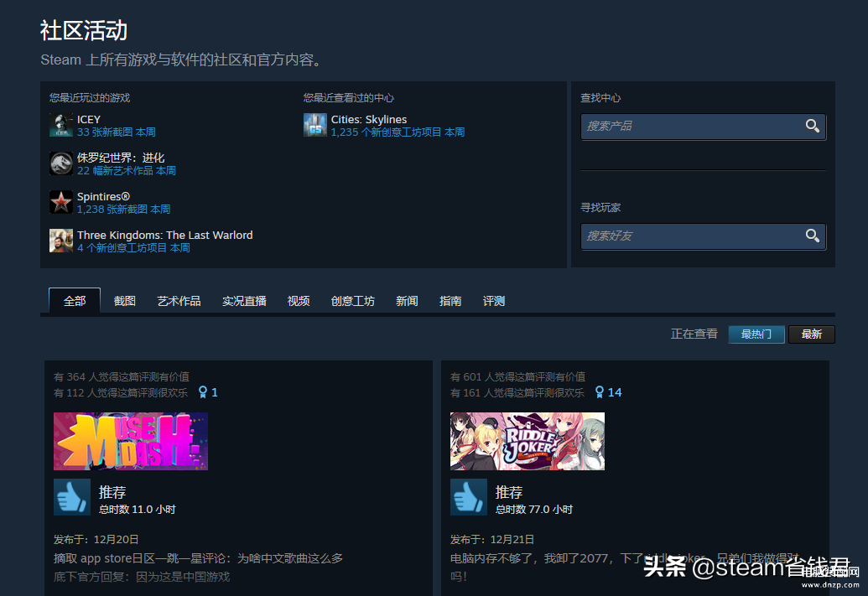Switch to the 指南 tab
This screenshot has width=868, height=596.
pos(450,301)
